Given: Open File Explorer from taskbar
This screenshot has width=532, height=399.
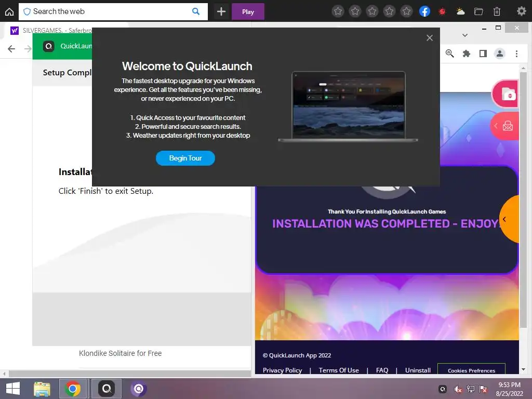Looking at the screenshot, I should click(42, 389).
